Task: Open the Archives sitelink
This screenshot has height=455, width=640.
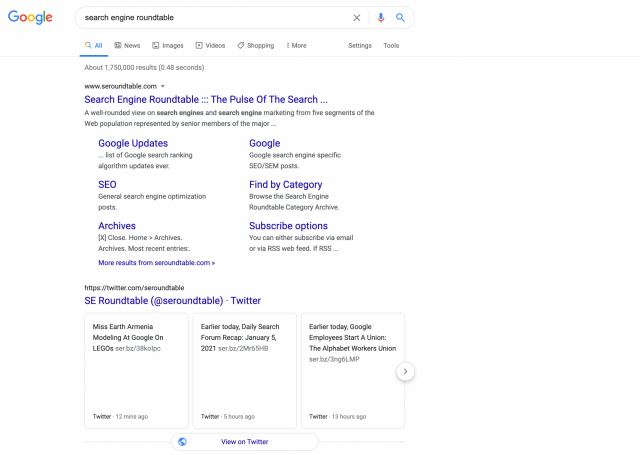Action: pos(117,226)
